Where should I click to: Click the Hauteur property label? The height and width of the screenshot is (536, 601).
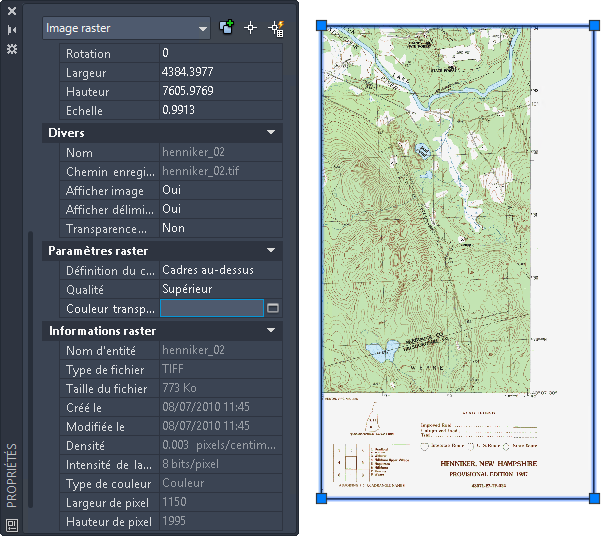(87, 92)
